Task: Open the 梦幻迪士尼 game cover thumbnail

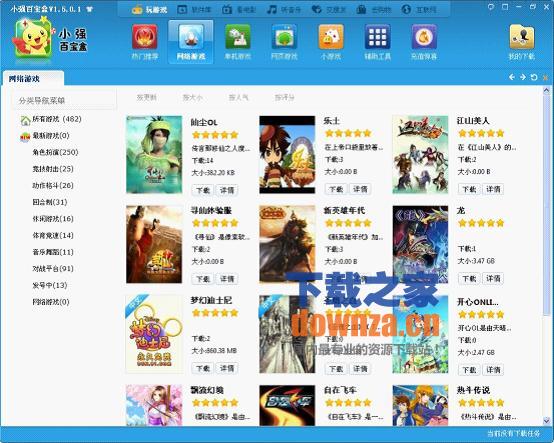Action: click(154, 334)
